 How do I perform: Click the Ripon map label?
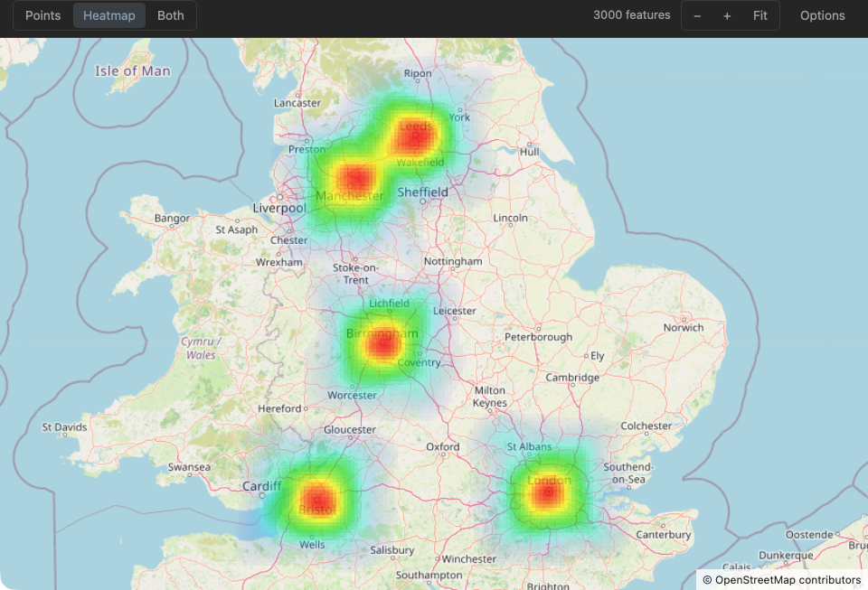click(x=418, y=73)
